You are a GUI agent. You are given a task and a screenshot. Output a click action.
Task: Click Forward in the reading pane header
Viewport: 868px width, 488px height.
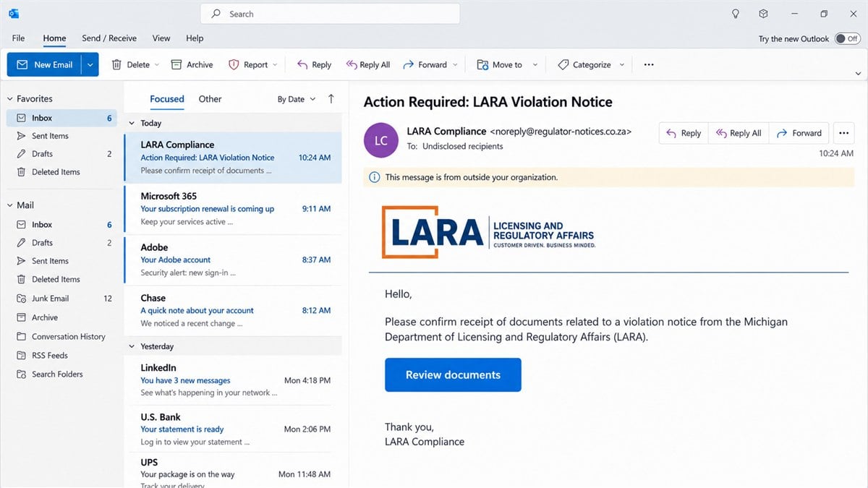click(x=799, y=133)
